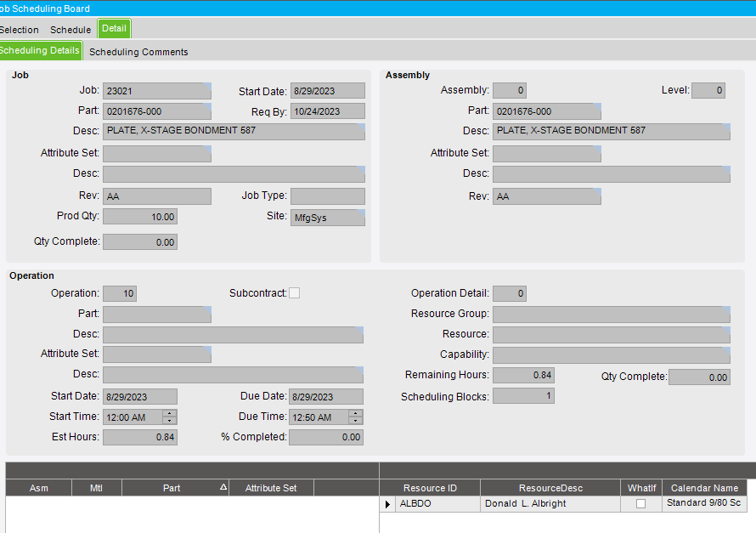The width and height of the screenshot is (756, 533).
Task: Click the sort triangle in Part column header
Action: point(223,487)
